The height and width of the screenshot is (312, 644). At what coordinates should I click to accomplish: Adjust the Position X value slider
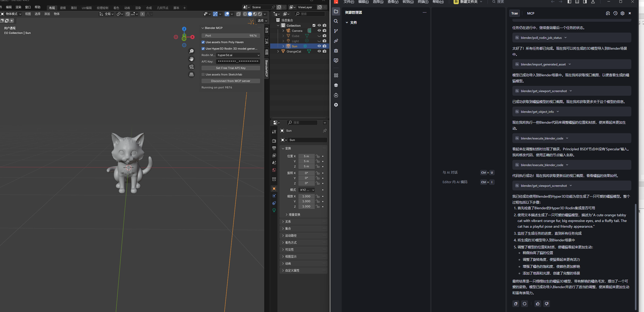(306, 157)
